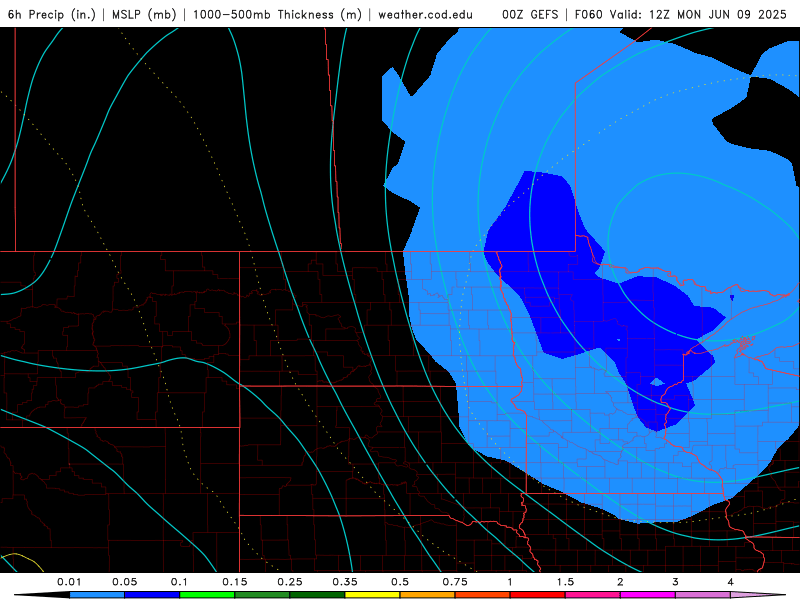Click the '0.15' legend value
The image size is (800, 600).
(235, 582)
